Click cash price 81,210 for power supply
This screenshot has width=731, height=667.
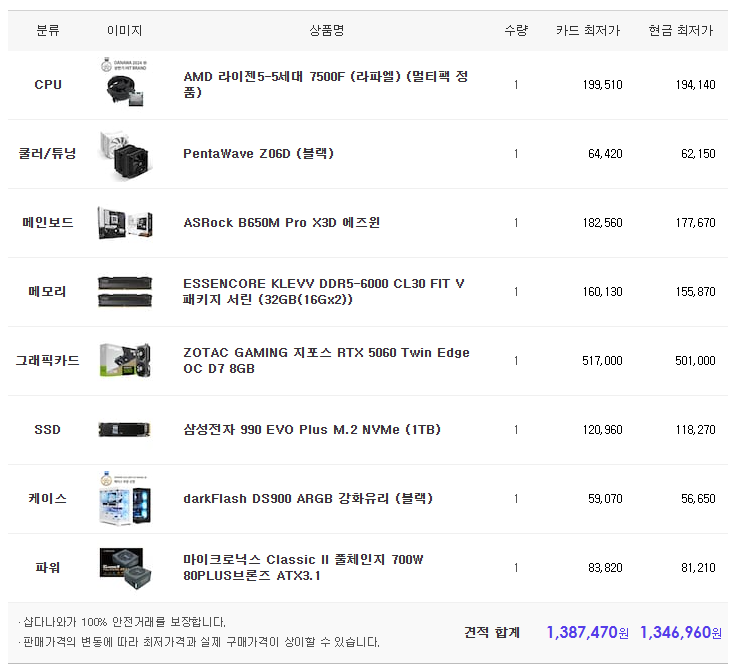tap(698, 567)
